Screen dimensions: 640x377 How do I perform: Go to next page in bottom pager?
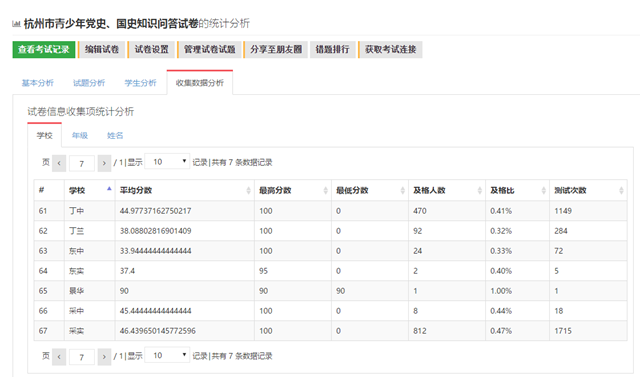104,357
